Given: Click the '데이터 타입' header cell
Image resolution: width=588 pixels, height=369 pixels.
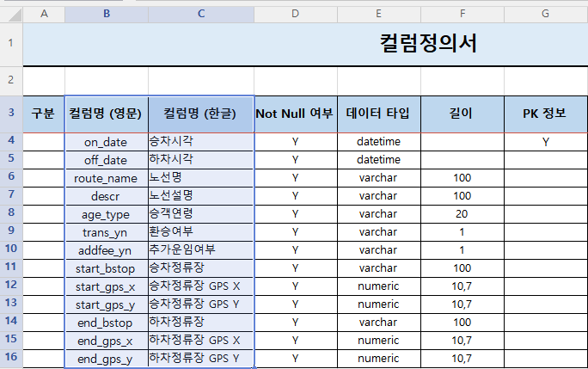Looking at the screenshot, I should (379, 114).
